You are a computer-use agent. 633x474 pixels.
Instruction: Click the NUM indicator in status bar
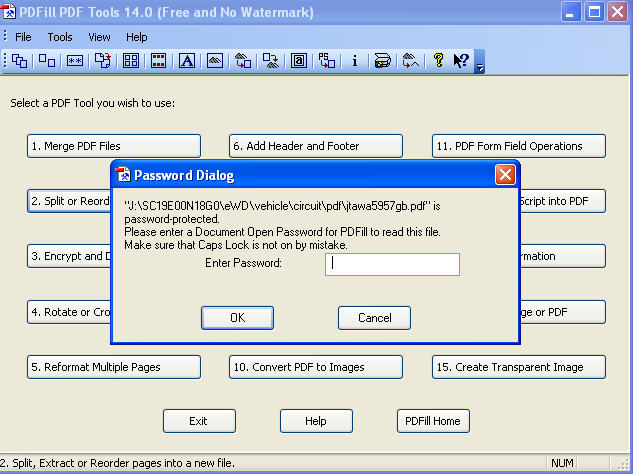click(562, 463)
